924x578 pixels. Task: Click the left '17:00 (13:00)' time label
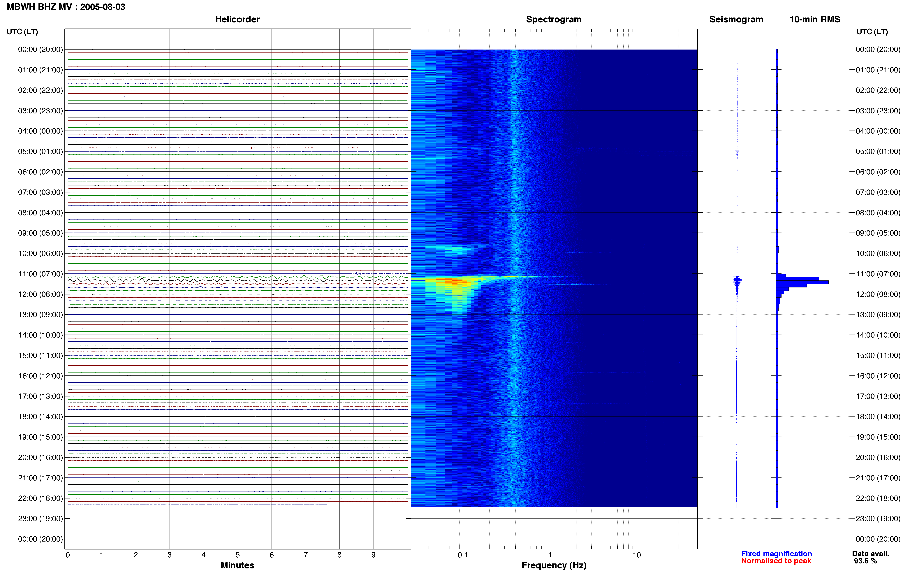pos(41,396)
